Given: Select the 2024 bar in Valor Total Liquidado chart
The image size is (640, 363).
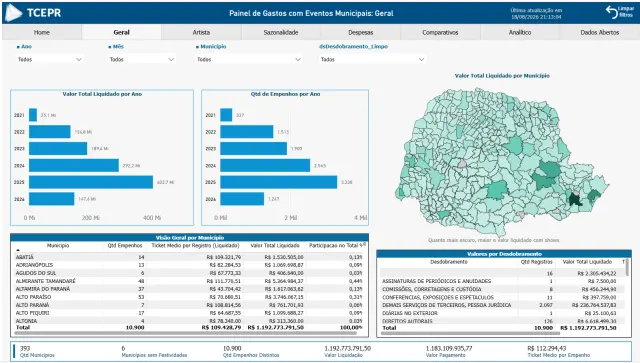Looking at the screenshot, I should coord(74,165).
